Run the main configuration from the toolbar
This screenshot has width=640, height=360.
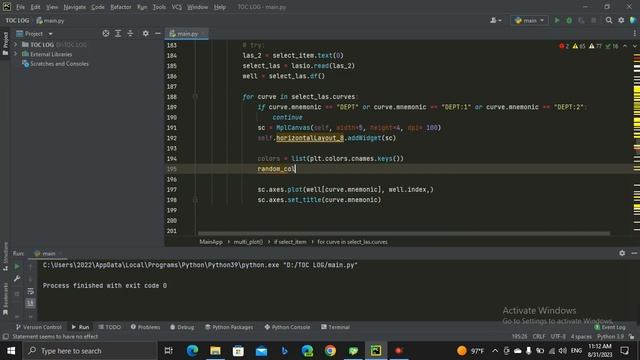[557, 20]
